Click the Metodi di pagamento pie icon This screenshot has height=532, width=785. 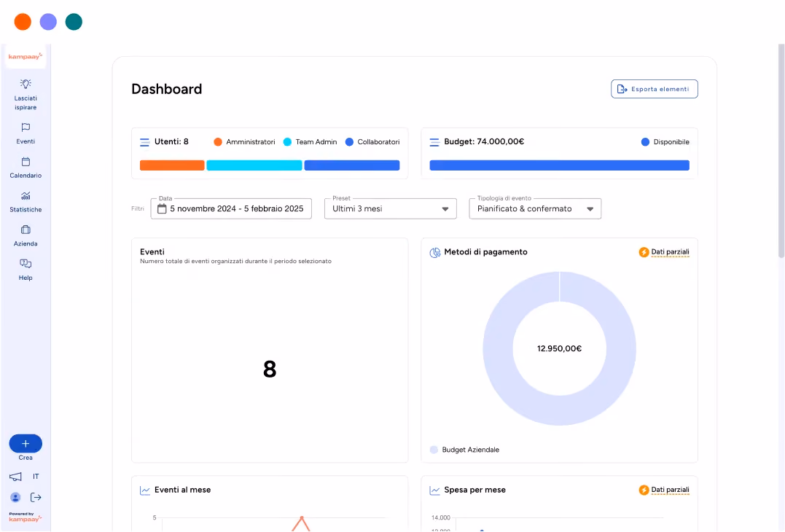point(435,252)
